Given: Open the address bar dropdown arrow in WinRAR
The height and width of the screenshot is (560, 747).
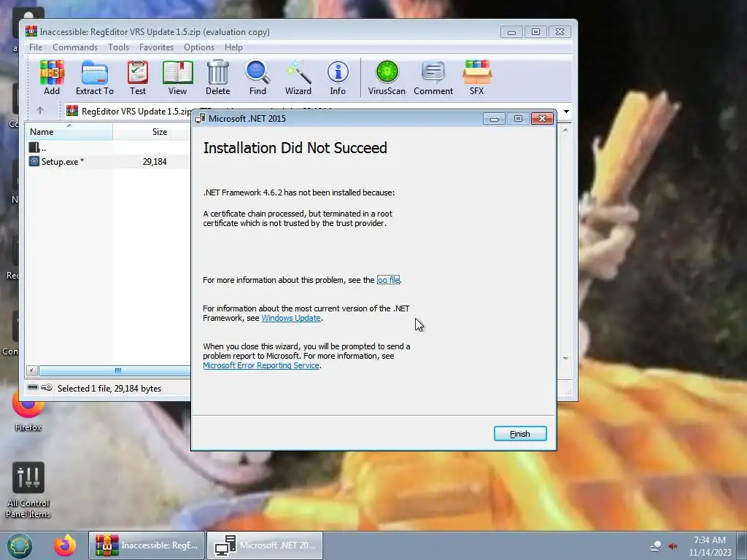Looking at the screenshot, I should coord(566,112).
